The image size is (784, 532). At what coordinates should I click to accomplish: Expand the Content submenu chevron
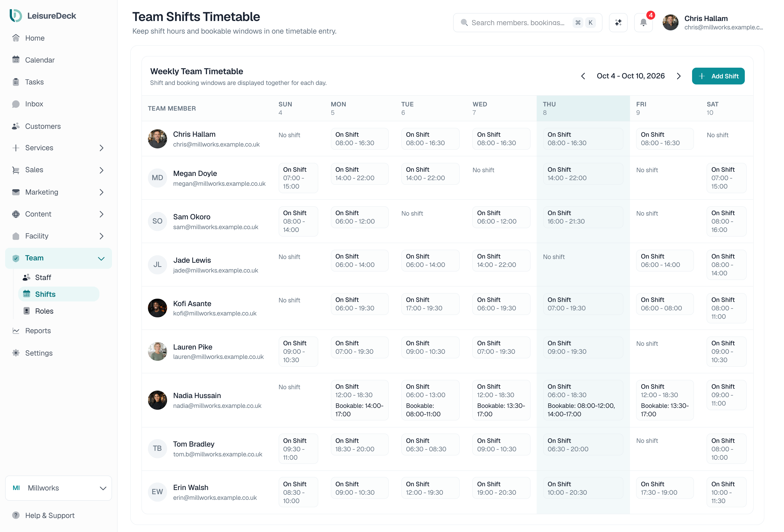tap(101, 214)
